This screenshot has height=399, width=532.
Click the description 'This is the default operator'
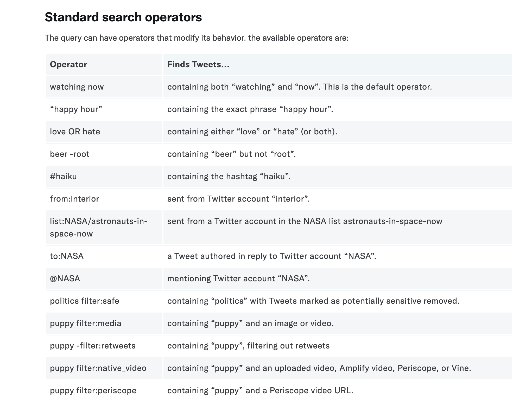click(x=378, y=87)
